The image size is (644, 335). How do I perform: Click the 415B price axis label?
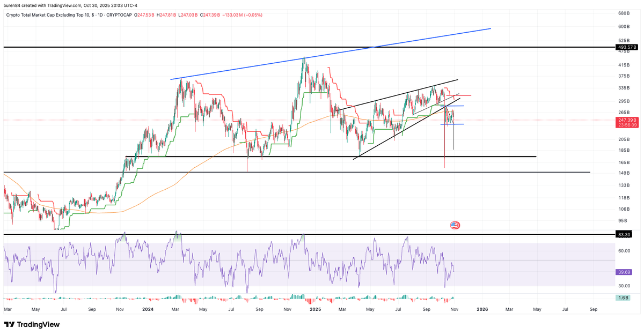tap(624, 65)
